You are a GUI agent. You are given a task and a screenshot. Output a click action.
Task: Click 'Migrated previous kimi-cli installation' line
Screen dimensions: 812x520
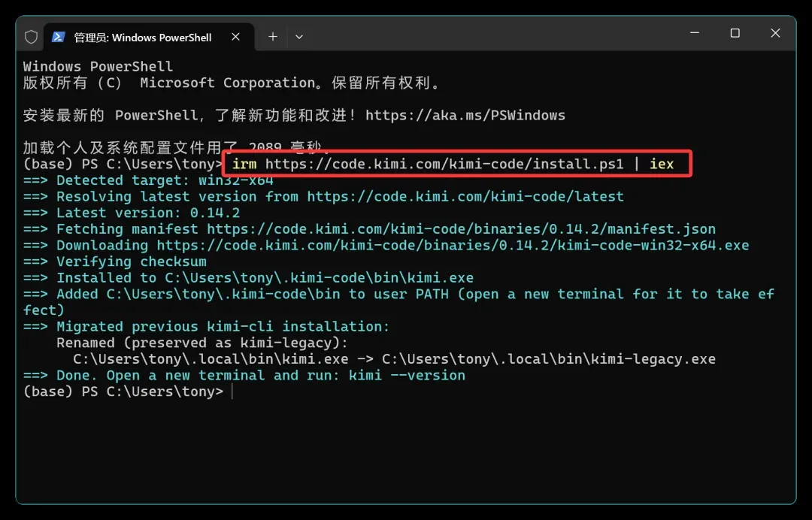tap(206, 326)
